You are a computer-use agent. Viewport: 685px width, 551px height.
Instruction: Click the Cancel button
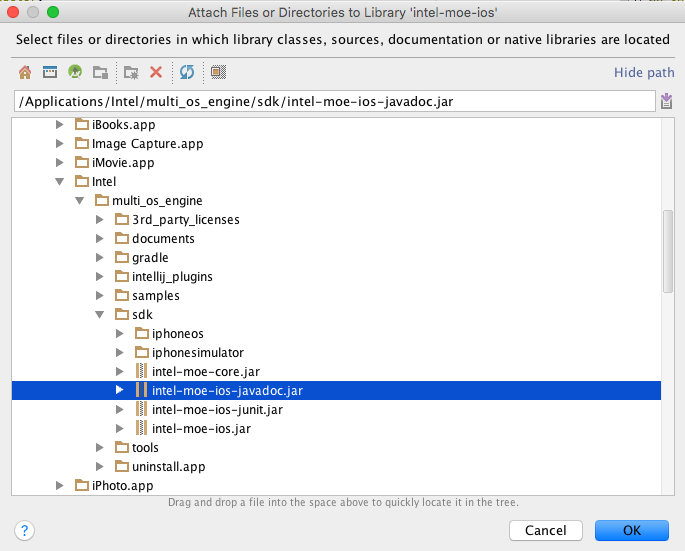(x=546, y=530)
